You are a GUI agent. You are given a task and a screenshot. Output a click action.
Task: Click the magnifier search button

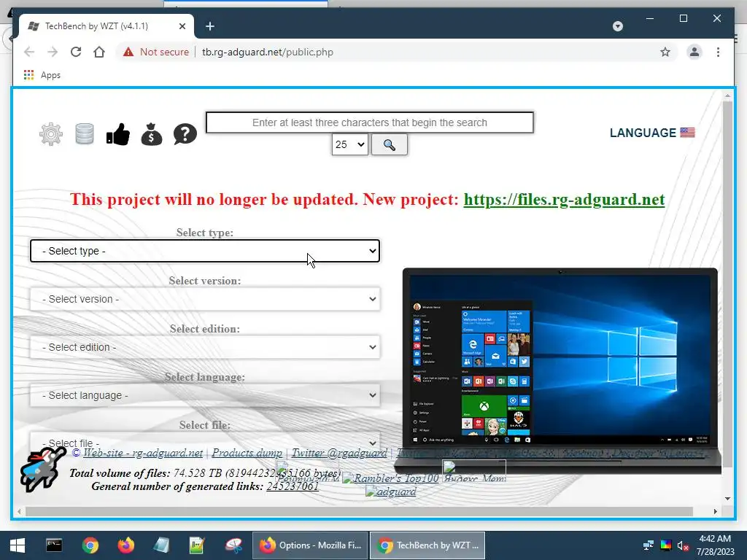coord(390,144)
